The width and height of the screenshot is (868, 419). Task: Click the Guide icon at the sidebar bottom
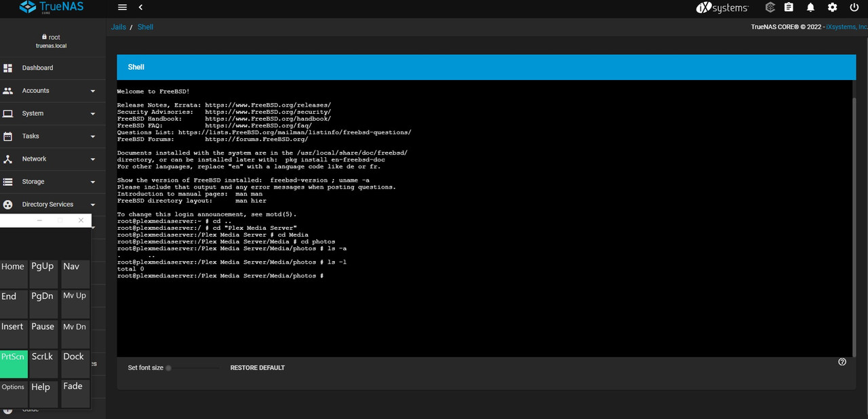click(x=8, y=410)
